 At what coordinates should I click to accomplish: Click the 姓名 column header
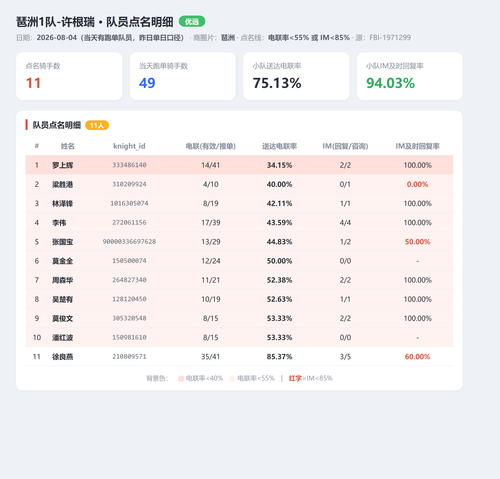[68, 146]
